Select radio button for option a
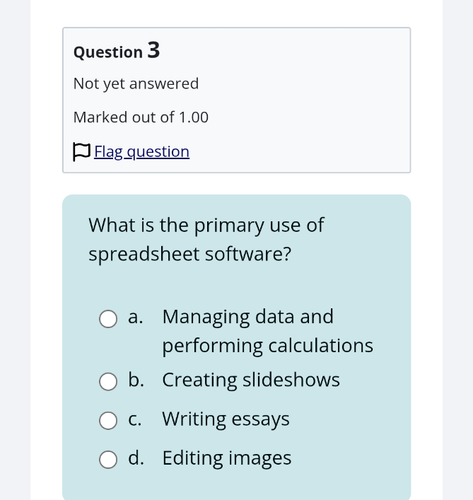The width and height of the screenshot is (473, 500). (x=108, y=319)
